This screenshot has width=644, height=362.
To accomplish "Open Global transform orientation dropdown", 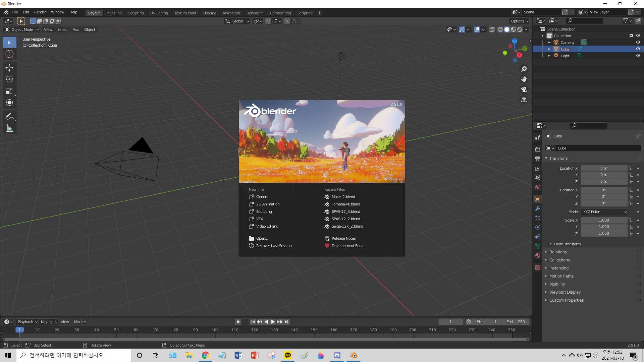I will click(x=237, y=21).
